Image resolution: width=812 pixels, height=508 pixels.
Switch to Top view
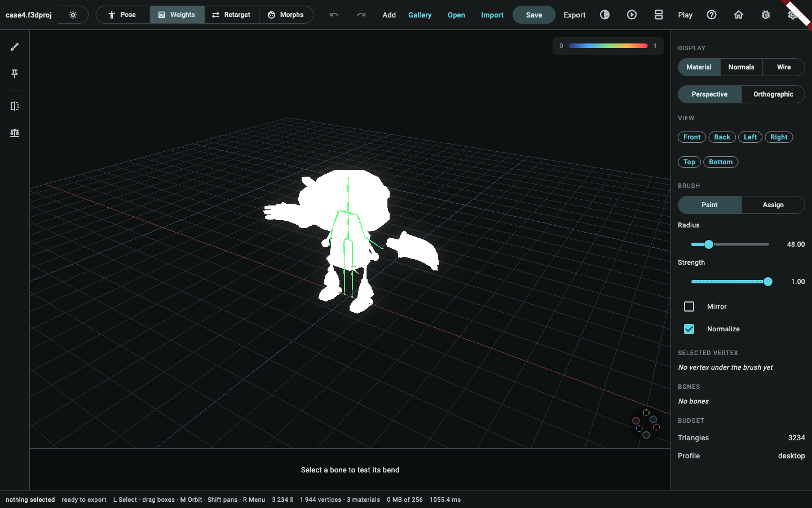coord(690,162)
